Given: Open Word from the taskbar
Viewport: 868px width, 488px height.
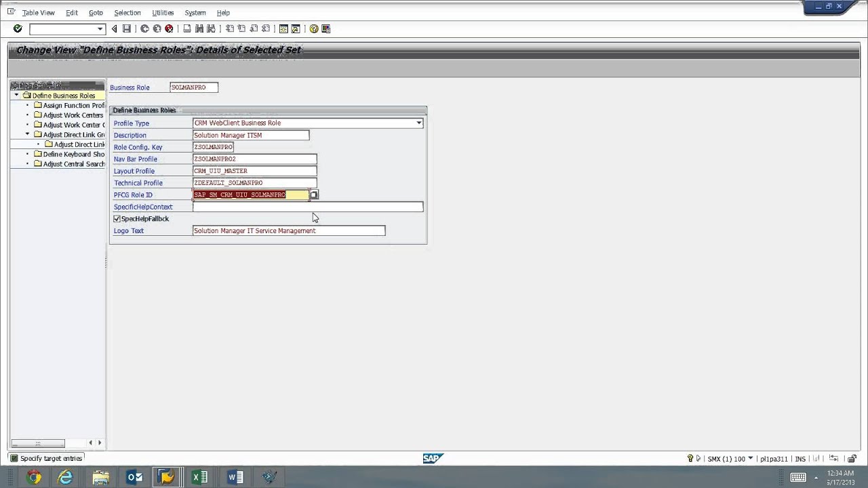Looking at the screenshot, I should tap(235, 477).
